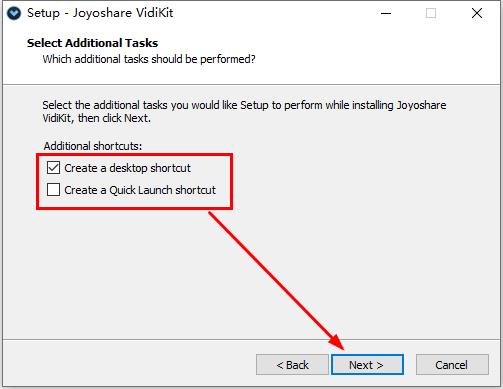Viewport: 503px width, 389px height.
Task: Close the Joyoshare VidiKit Setup dialog
Action: tap(477, 13)
